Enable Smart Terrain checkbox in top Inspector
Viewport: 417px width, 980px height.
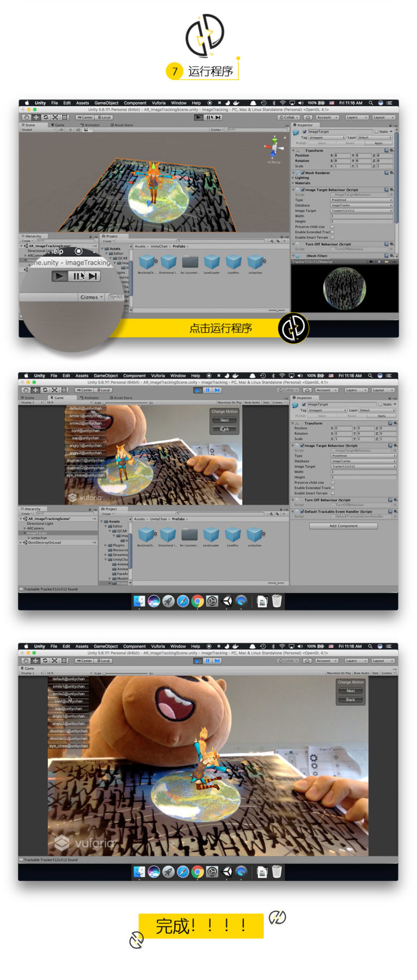tap(332, 238)
